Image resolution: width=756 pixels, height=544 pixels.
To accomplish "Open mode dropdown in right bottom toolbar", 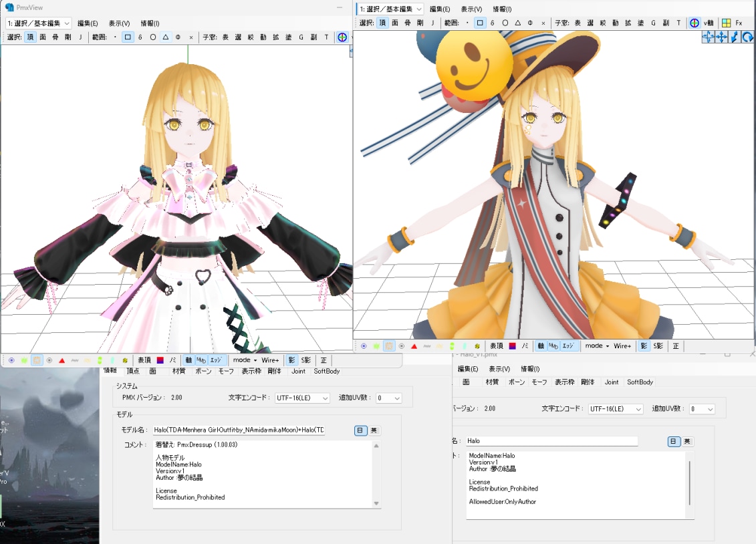I will [597, 346].
